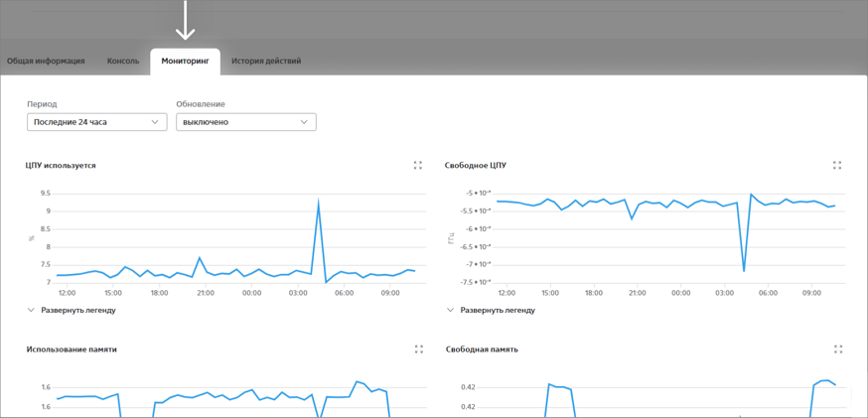Click the peak spike in ЦПУ используется chart
Image resolution: width=868 pixels, height=418 pixels.
click(319, 203)
